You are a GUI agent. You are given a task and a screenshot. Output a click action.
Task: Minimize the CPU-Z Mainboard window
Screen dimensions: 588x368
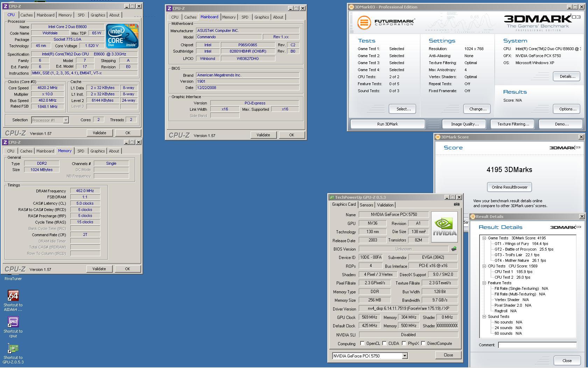click(x=290, y=8)
